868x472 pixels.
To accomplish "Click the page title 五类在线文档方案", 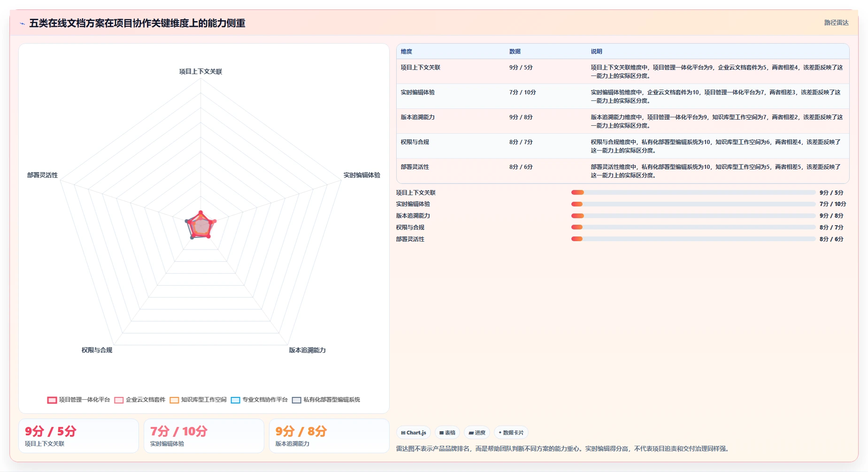I will coord(137,23).
